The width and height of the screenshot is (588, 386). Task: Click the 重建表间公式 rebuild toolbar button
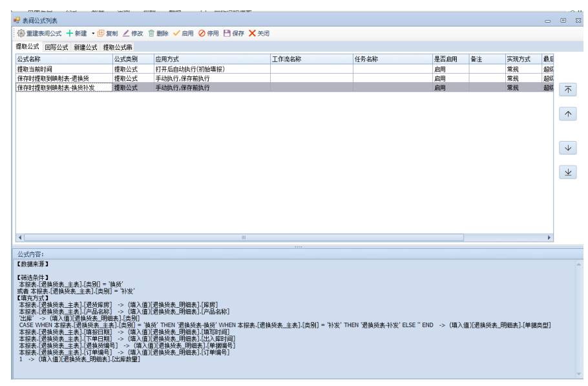click(39, 33)
